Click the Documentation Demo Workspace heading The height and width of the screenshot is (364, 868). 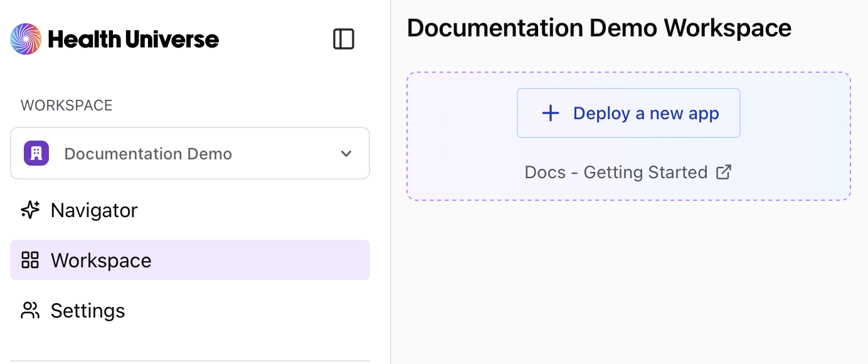pos(599,28)
